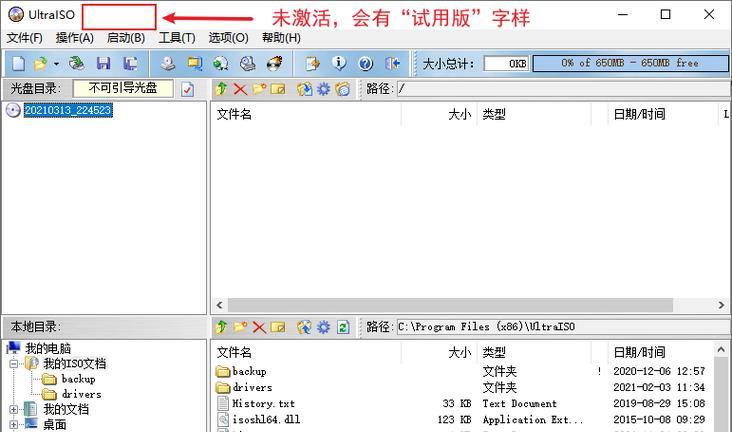732x432 pixels.
Task: Click the Exit door-arrow icon
Action: pos(393,64)
